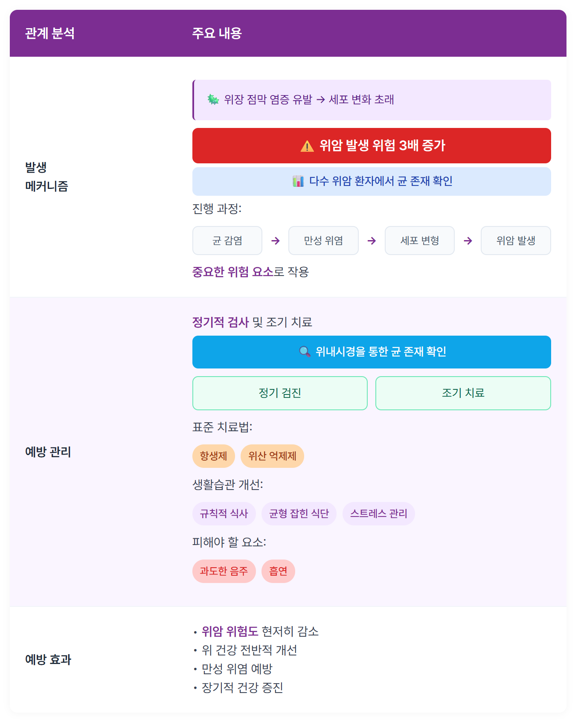Click the 주요 내용 column header
Screen dimensions: 578x728
(217, 33)
